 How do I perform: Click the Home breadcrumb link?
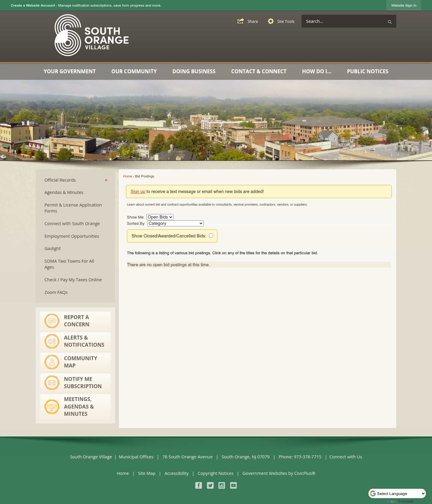click(x=127, y=176)
